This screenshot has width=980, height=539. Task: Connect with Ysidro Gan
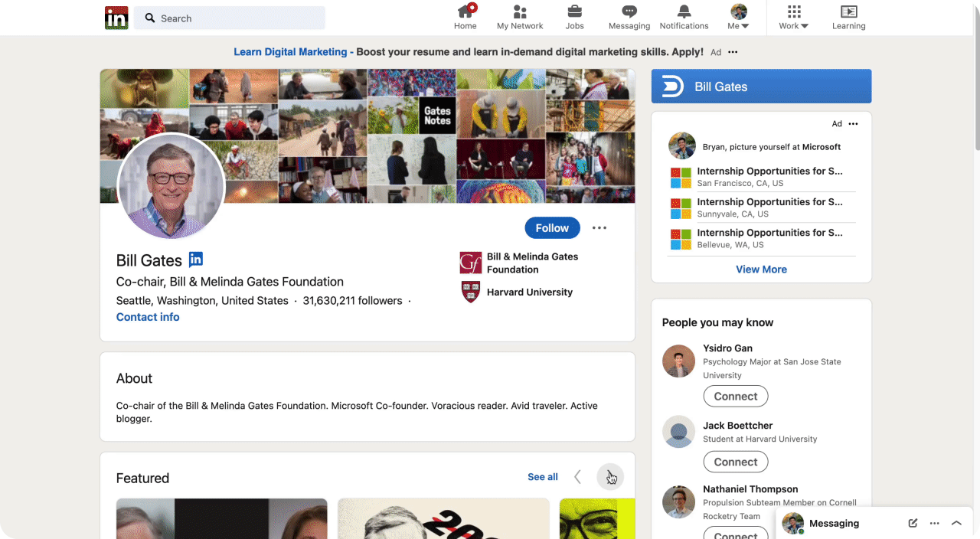[x=735, y=396]
